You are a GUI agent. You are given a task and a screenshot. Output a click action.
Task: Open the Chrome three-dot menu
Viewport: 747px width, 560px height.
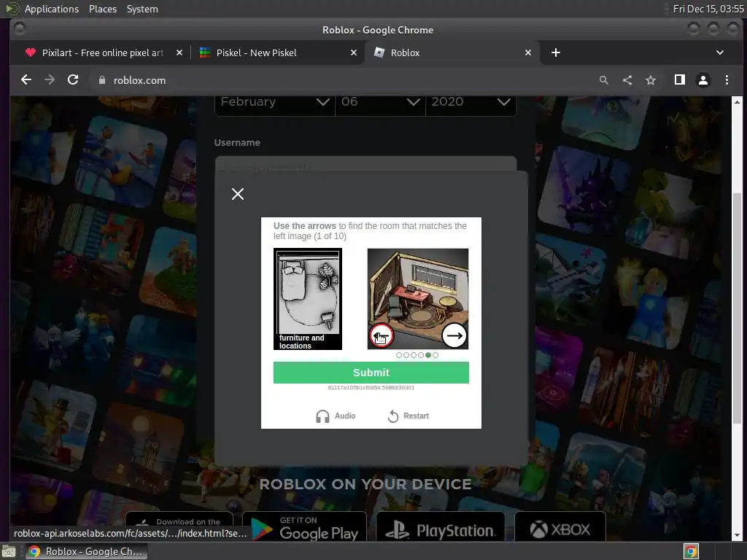point(727,80)
